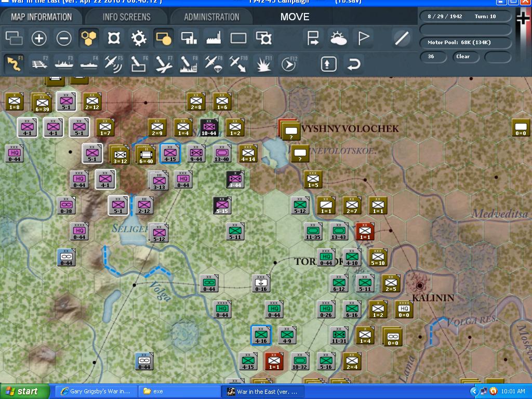This screenshot has width=532, height=399.
Task: Select F4 amphibious ship mode
Action: (x=89, y=64)
